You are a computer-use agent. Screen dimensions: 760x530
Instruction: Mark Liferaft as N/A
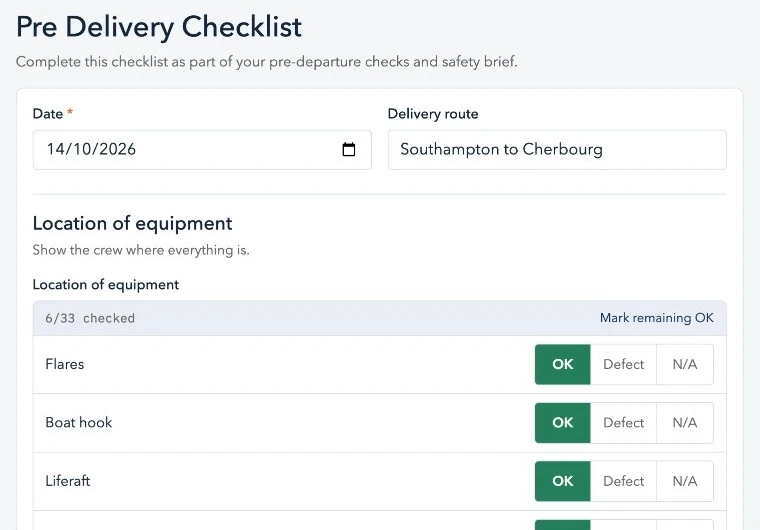[x=684, y=481]
